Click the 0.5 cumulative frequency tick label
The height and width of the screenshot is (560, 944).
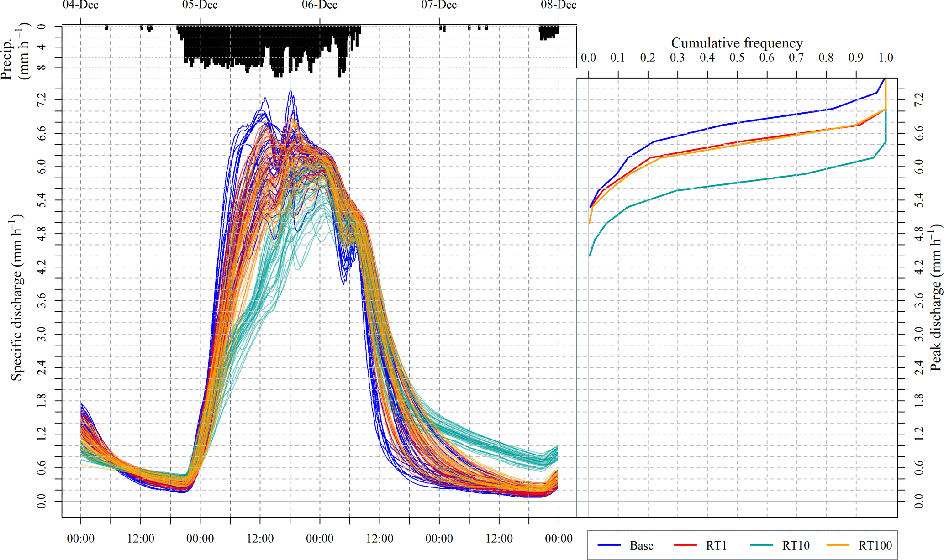[x=737, y=58]
